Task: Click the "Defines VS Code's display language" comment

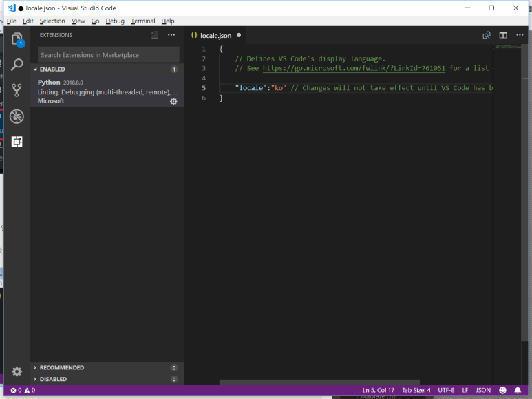Action: pos(310,58)
